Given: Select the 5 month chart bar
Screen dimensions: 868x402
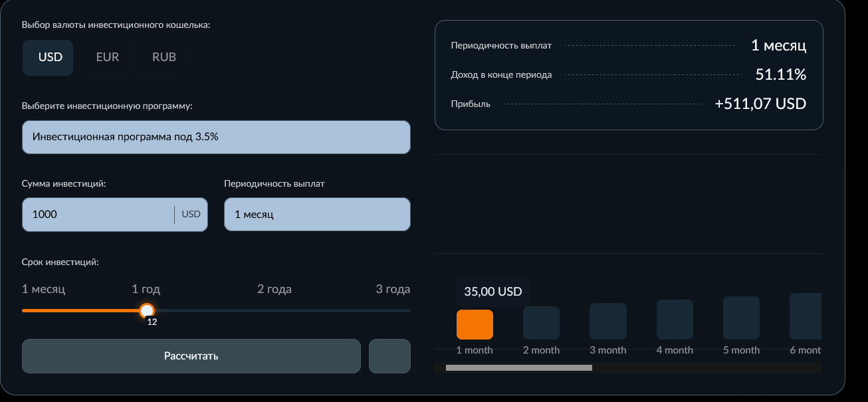Looking at the screenshot, I should point(741,318).
